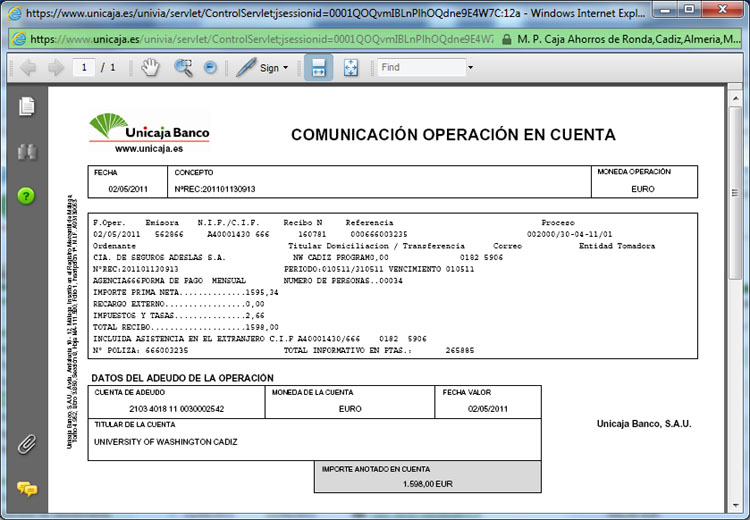Select the Marquee Zoom magnifier tool

(183, 67)
